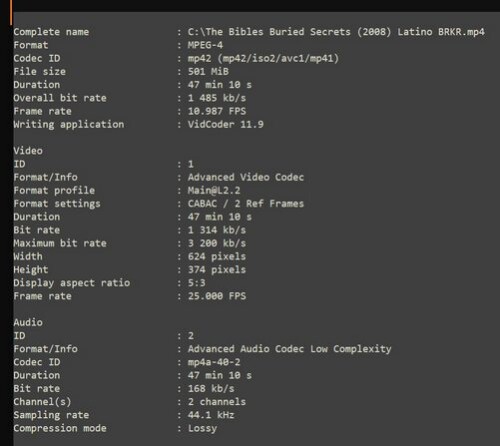Screen dimensions: 500x446
Task: Click the Audio section heading
Action: pos(28,322)
